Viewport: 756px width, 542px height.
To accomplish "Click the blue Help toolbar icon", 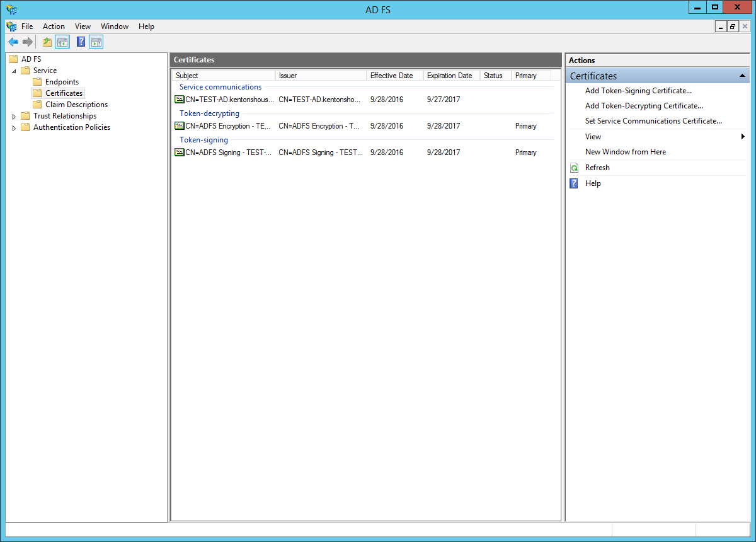I will tap(81, 42).
